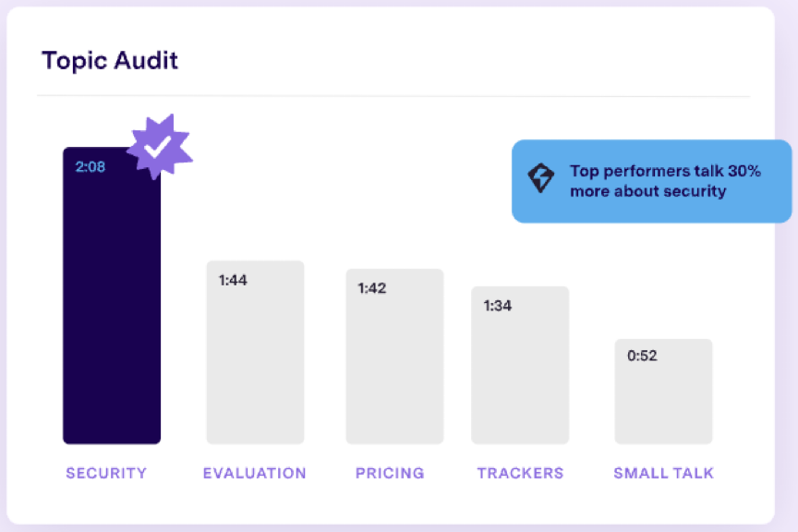The width and height of the screenshot is (798, 532).
Task: Open the SECURITY topic label
Action: 106,473
